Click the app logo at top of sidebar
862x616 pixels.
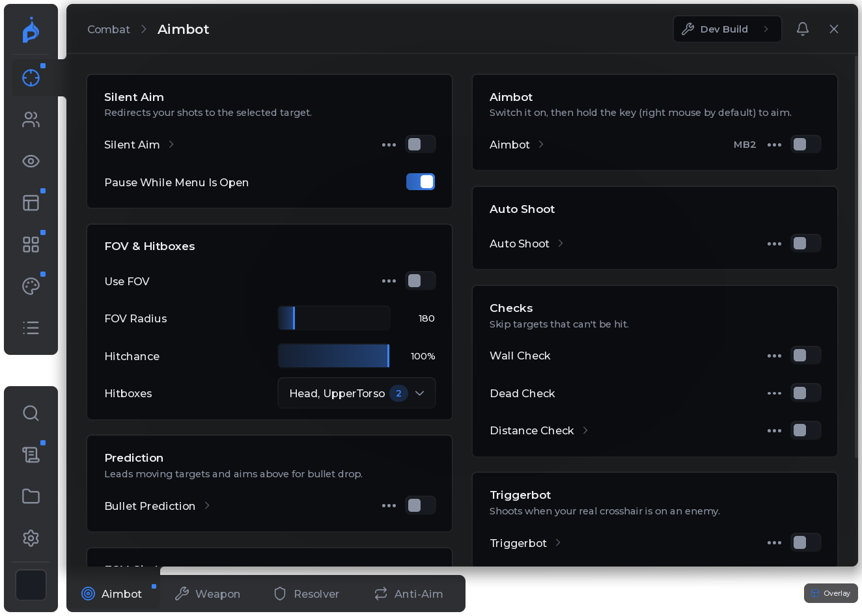click(31, 30)
